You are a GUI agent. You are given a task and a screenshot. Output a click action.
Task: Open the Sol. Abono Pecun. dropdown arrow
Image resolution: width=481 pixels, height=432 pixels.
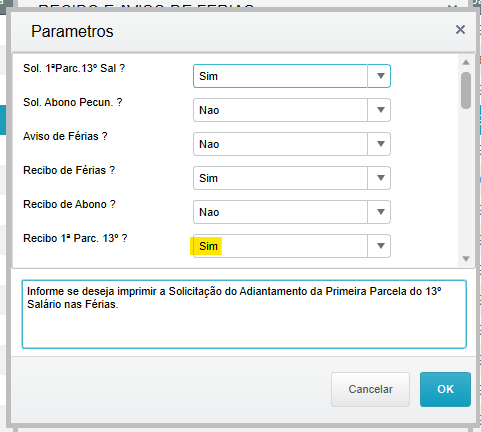click(x=380, y=110)
